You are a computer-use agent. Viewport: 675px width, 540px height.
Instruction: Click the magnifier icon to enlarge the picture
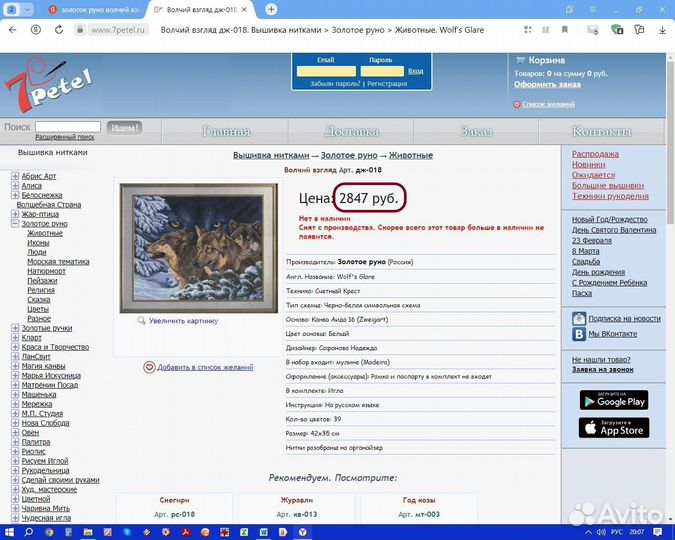pyautogui.click(x=141, y=321)
